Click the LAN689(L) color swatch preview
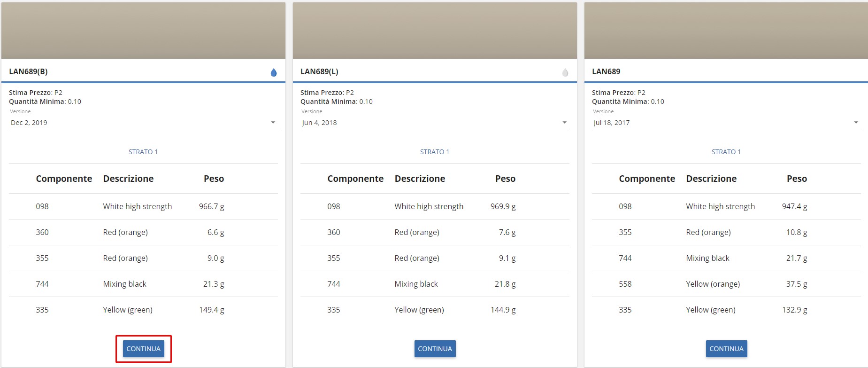Viewport: 868px width, 368px height. click(x=435, y=31)
